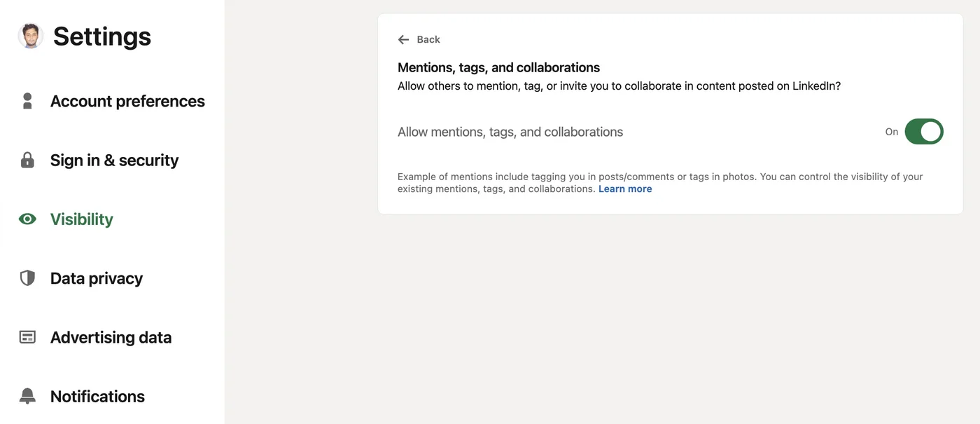Viewport: 980px width, 424px height.
Task: Click the Visibility eye icon
Action: click(x=27, y=219)
